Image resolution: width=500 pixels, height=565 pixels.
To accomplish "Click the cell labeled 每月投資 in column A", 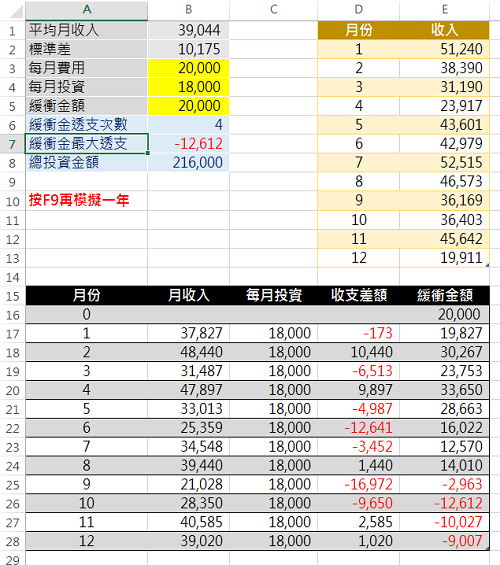I will (x=86, y=87).
